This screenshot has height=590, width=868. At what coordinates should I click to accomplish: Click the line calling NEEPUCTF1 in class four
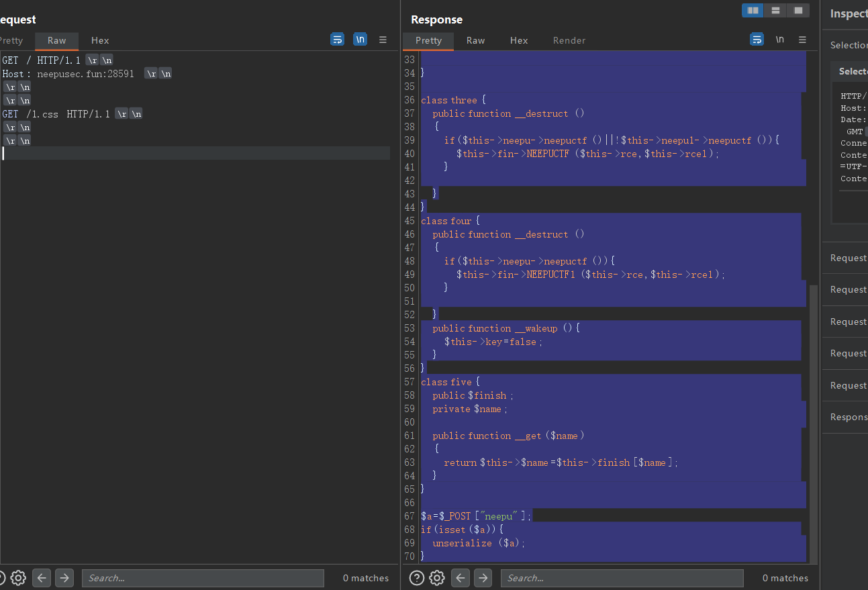click(x=591, y=275)
